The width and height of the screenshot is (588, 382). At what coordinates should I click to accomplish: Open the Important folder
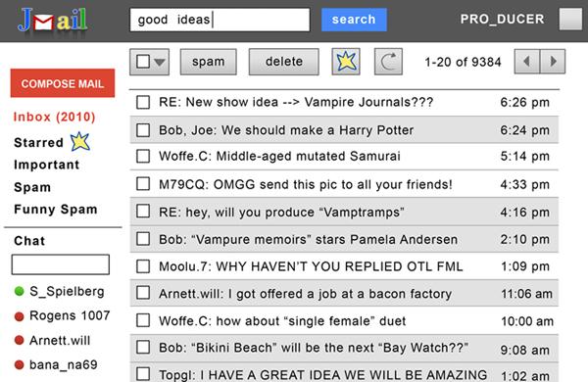46,165
